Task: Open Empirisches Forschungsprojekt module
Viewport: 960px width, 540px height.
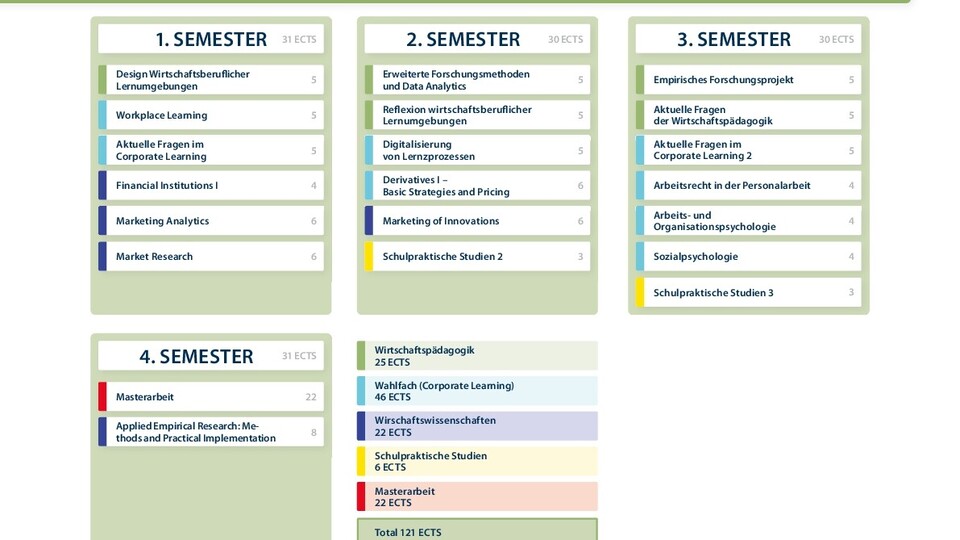Action: click(748, 80)
